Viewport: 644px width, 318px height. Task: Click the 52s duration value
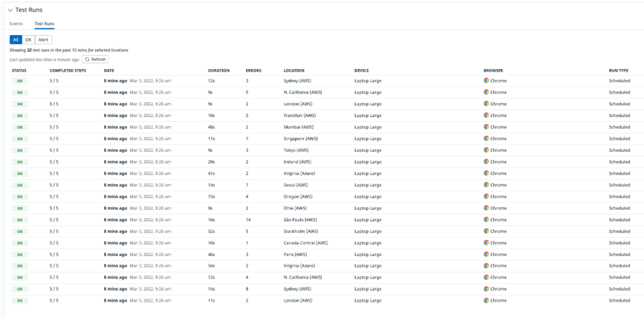(212, 231)
